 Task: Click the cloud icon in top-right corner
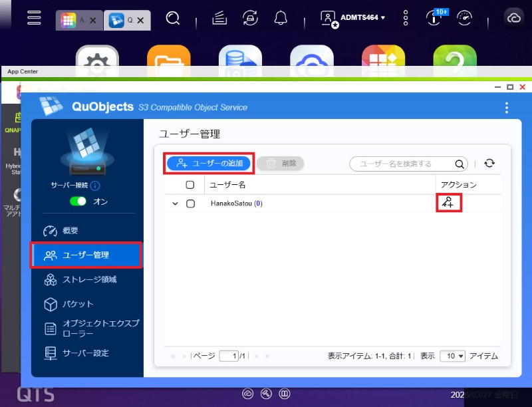pos(513,18)
